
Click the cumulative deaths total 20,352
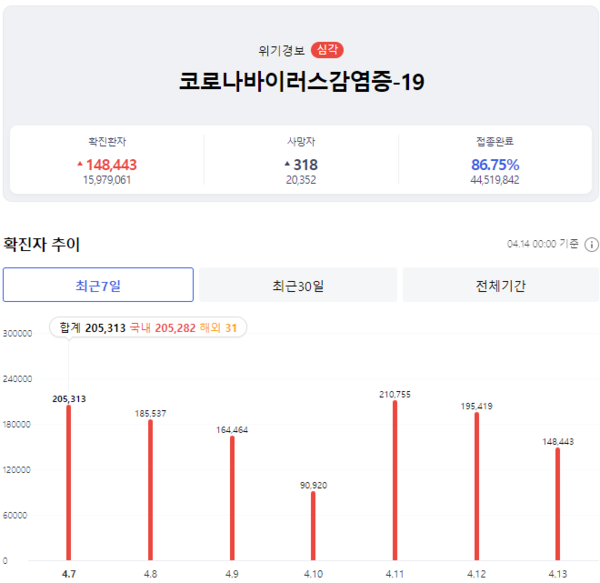click(301, 180)
